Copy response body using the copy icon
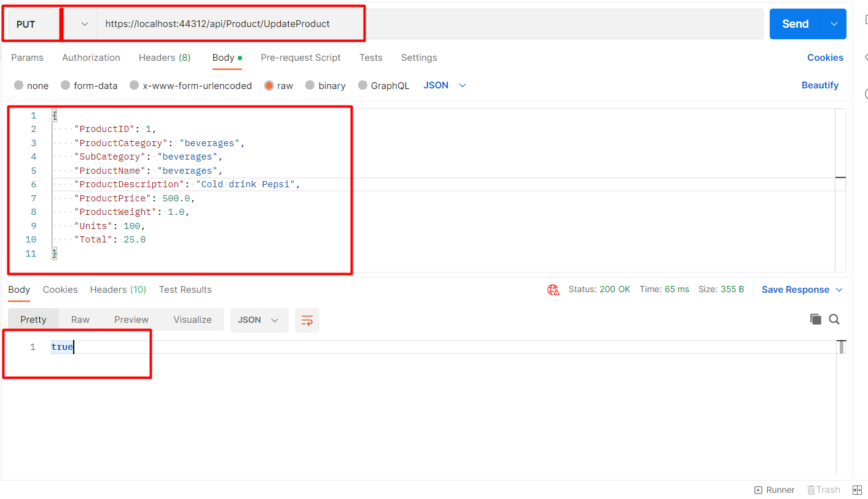This screenshot has width=868, height=499. 815,319
